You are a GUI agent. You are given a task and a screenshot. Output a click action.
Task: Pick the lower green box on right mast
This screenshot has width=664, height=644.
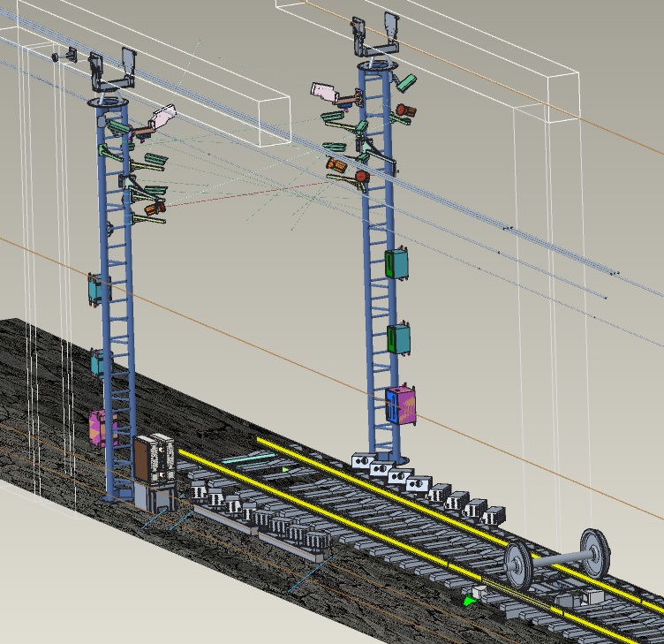(x=399, y=338)
